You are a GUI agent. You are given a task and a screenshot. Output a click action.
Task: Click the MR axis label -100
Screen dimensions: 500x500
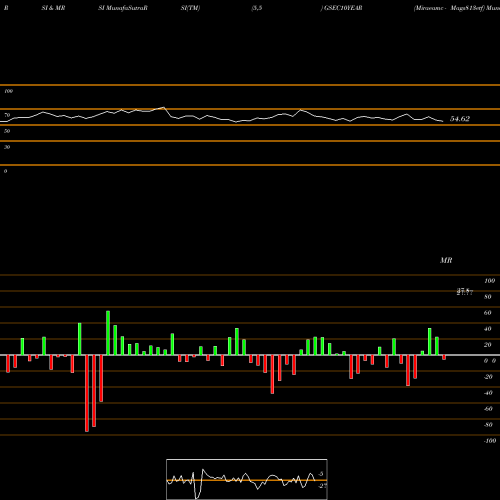(x=490, y=441)
